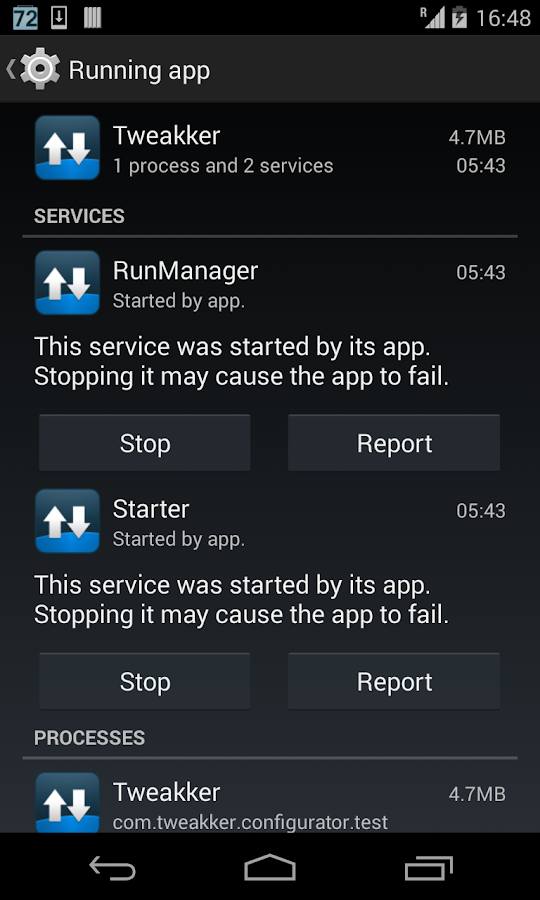Tap the 'Running app' title
Viewport: 540px width, 900px height.
point(139,71)
